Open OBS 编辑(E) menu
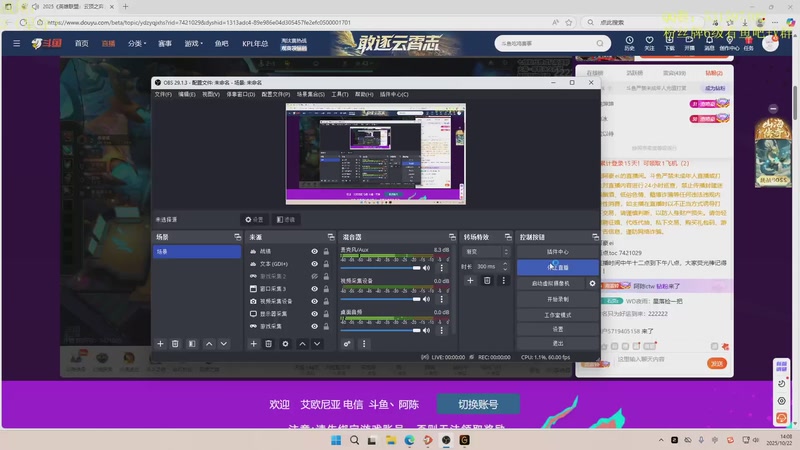 coord(187,94)
